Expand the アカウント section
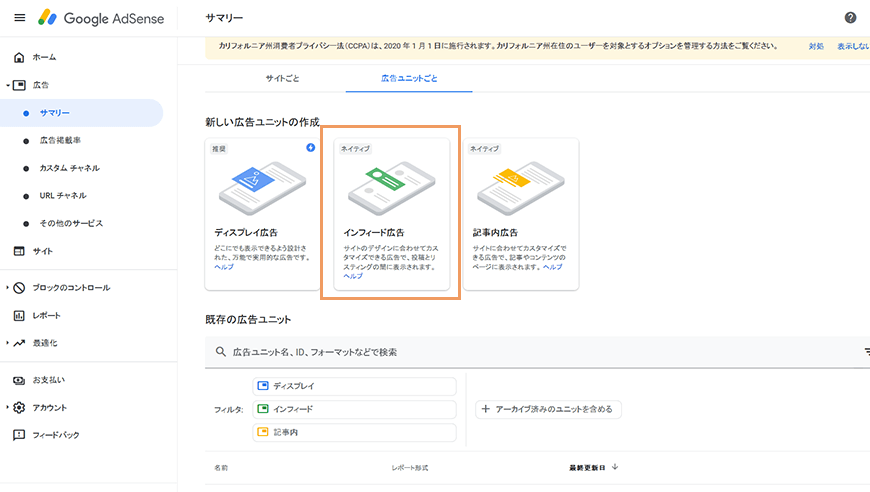The height and width of the screenshot is (492, 870). 8,408
